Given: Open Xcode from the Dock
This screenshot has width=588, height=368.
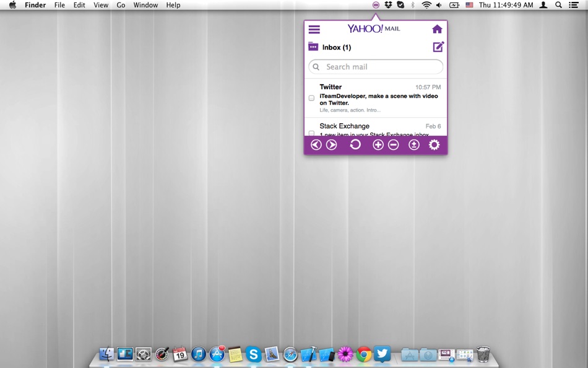Looking at the screenshot, I should click(309, 354).
